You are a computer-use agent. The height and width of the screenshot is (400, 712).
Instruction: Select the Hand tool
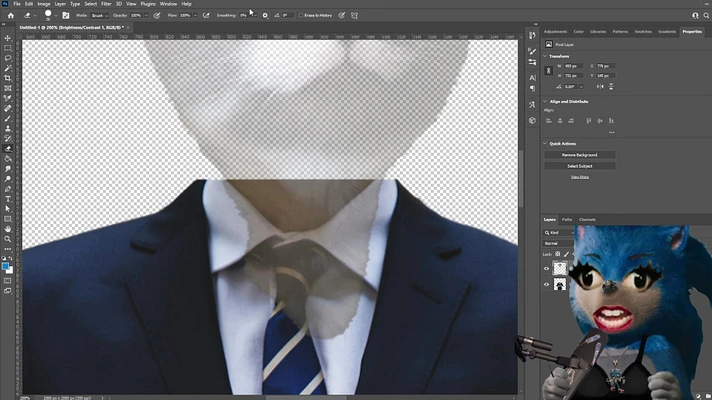(8, 229)
